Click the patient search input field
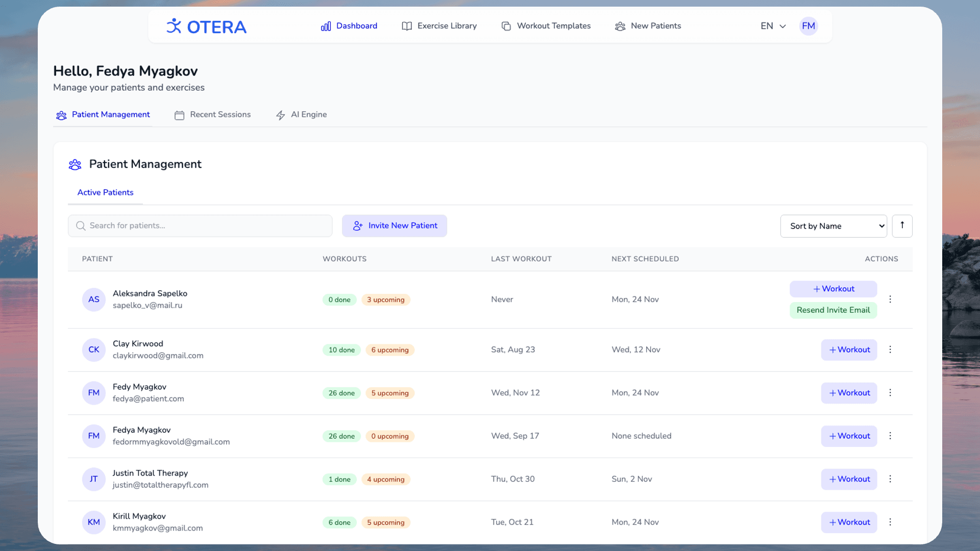Image resolution: width=980 pixels, height=551 pixels. point(200,226)
